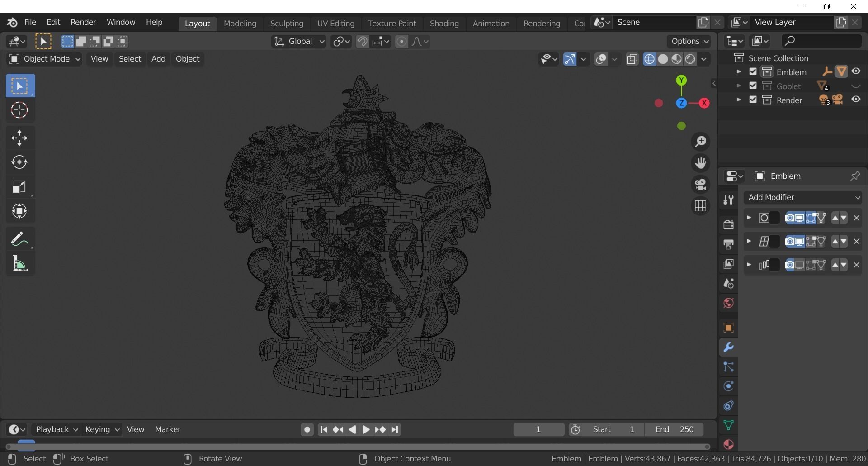Switch to solid viewport shading
The height and width of the screenshot is (466, 868).
(663, 59)
